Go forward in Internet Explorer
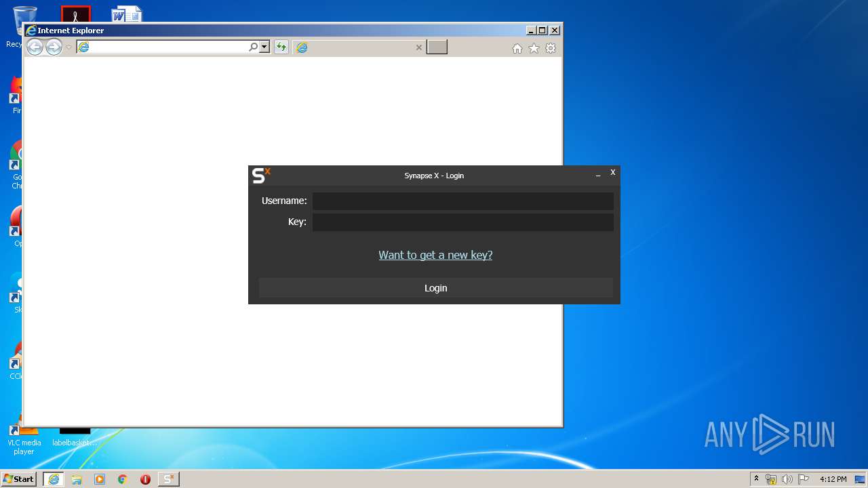Screen dimensions: 868x488 point(54,47)
